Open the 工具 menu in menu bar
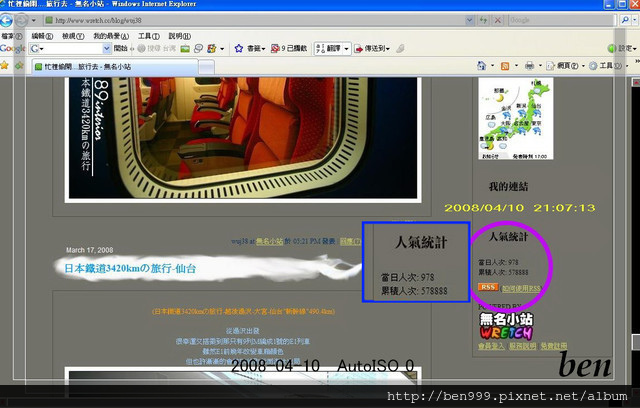This screenshot has width=640, height=408. (x=149, y=36)
